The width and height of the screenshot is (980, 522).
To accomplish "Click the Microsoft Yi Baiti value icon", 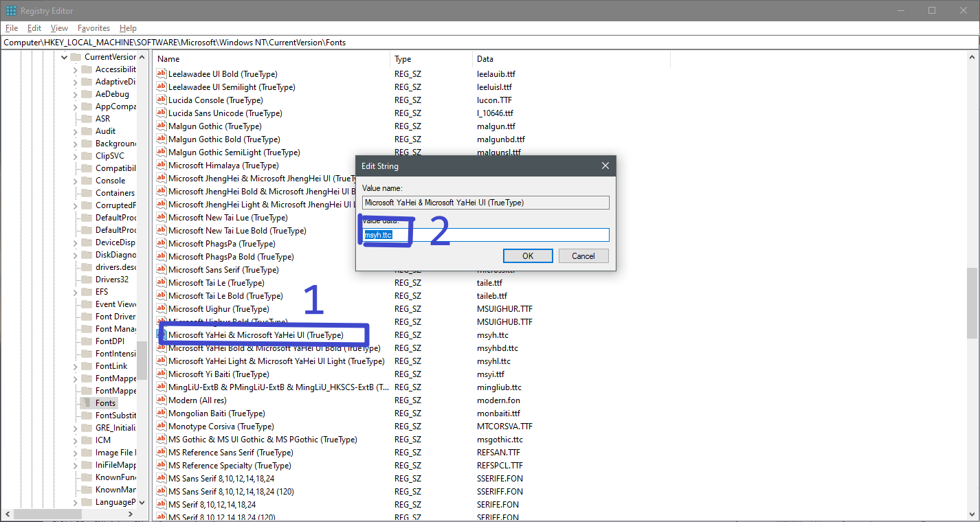I will [x=162, y=374].
